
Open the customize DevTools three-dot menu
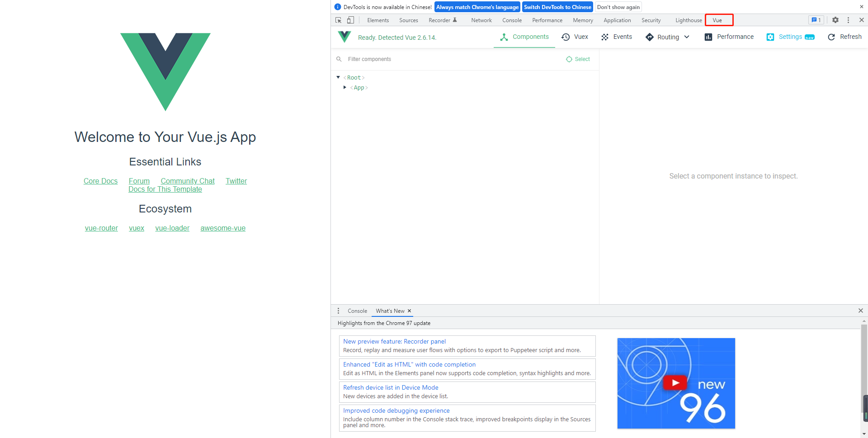(849, 20)
